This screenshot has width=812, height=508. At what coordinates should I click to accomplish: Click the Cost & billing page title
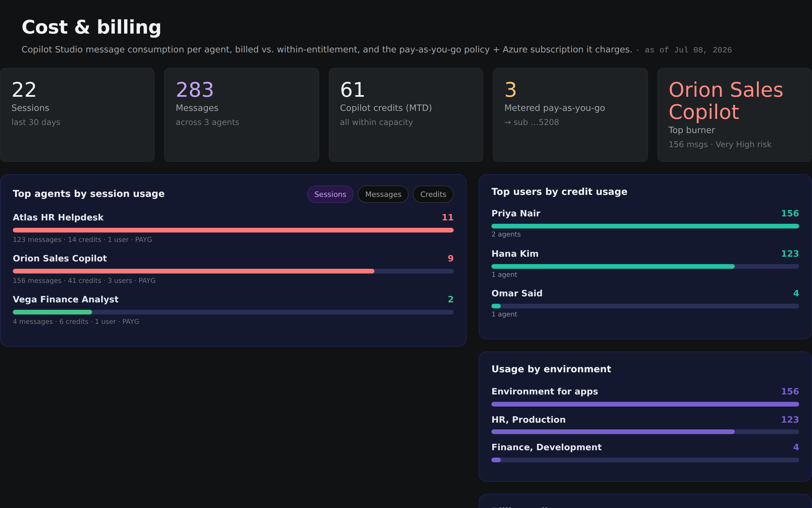pos(91,27)
